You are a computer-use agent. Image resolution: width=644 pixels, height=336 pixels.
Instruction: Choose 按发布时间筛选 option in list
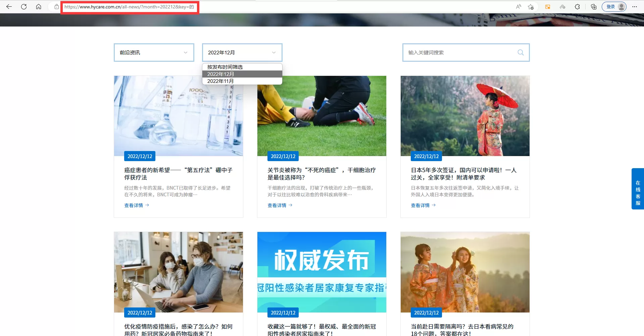(225, 67)
